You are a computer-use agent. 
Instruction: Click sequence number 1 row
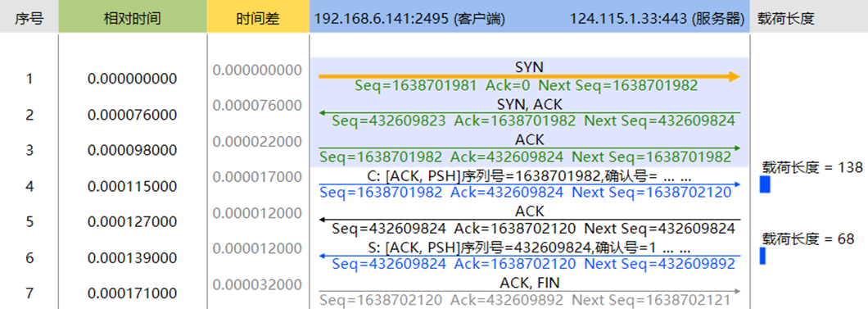(29, 79)
